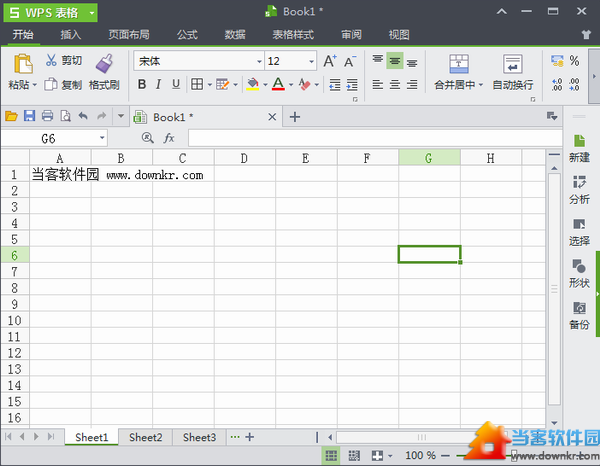Click the magnifier icon beside fx
The image size is (600, 466).
(x=148, y=138)
